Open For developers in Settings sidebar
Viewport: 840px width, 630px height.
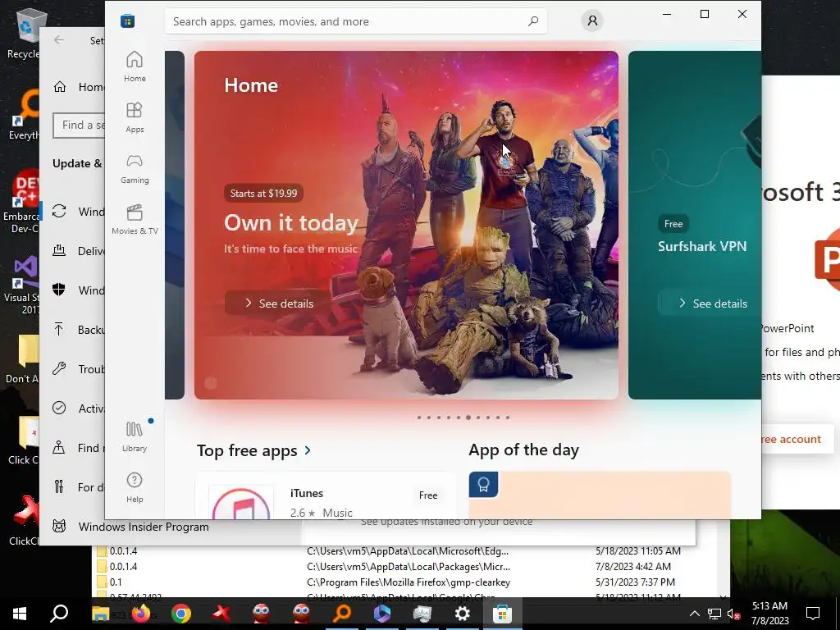point(73,487)
